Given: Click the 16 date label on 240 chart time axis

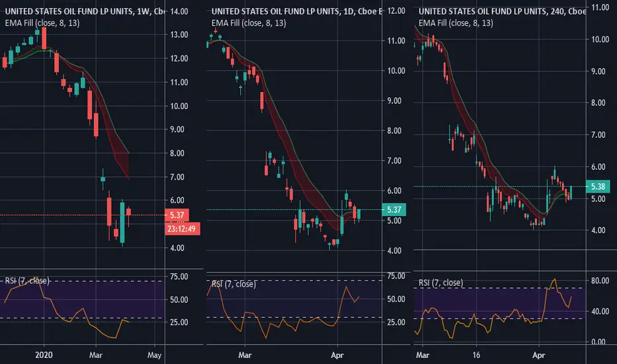Looking at the screenshot, I should [x=476, y=355].
